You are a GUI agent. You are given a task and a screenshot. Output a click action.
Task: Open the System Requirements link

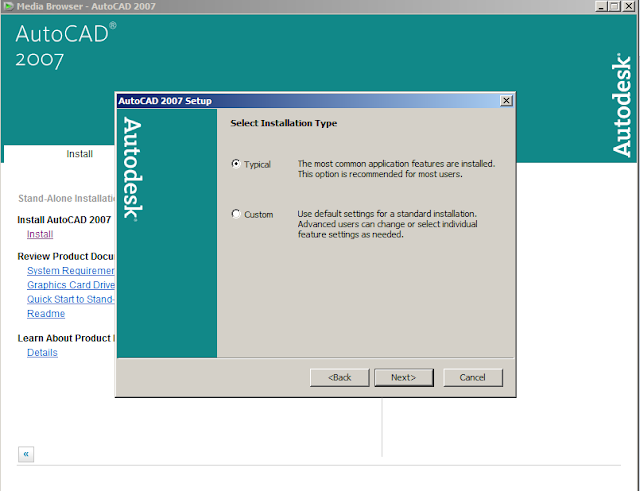71,271
